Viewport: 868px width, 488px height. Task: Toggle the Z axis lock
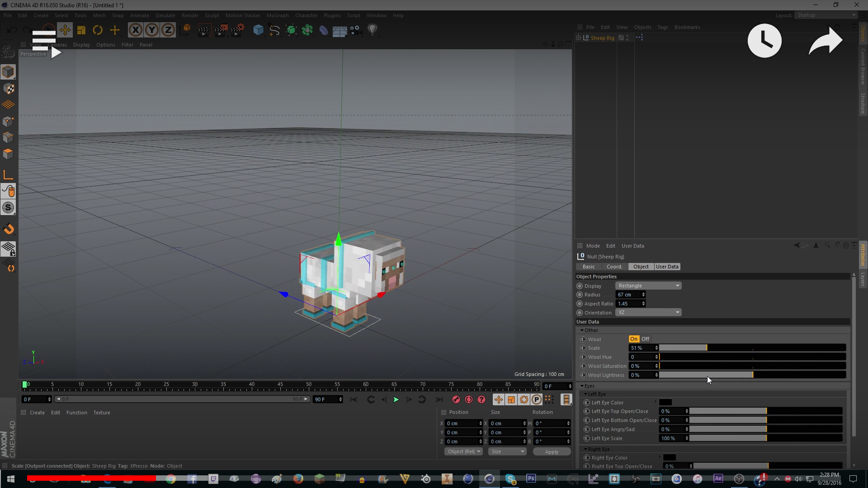click(x=168, y=30)
